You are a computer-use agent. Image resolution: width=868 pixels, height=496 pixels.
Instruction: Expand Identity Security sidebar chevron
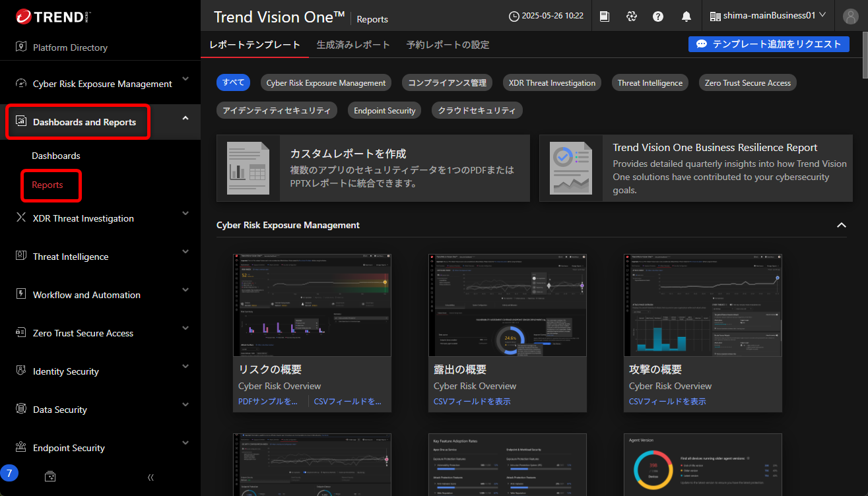click(x=185, y=366)
